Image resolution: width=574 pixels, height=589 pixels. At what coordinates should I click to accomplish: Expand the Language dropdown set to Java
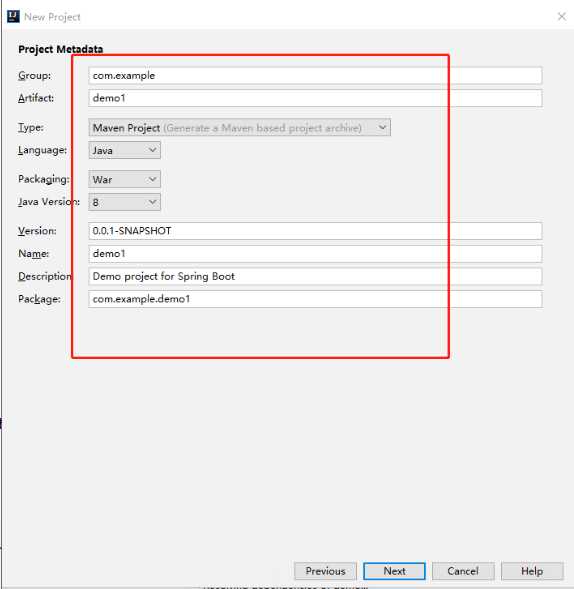click(124, 150)
